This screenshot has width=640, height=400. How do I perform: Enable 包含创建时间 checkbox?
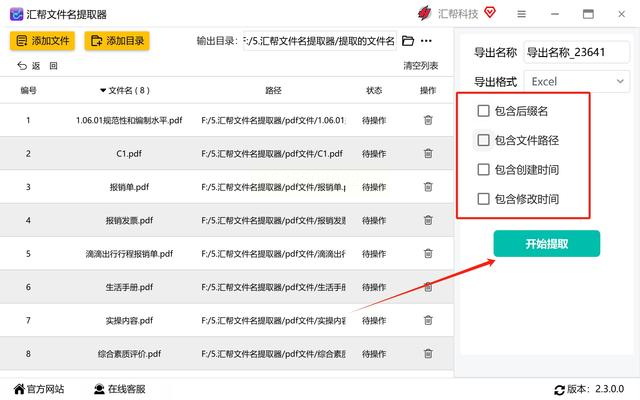click(483, 169)
